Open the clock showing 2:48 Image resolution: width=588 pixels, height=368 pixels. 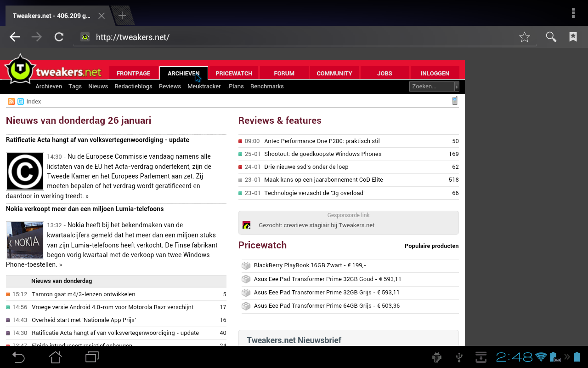[514, 357]
